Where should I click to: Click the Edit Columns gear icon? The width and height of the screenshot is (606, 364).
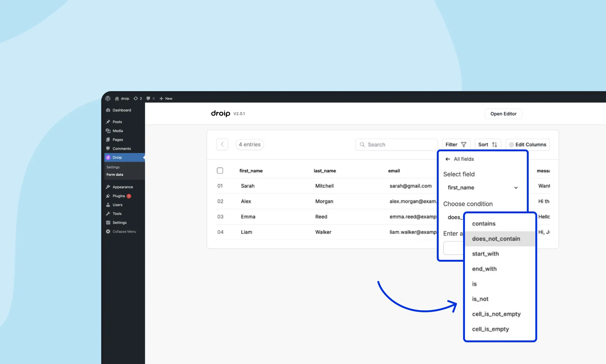[x=511, y=145]
